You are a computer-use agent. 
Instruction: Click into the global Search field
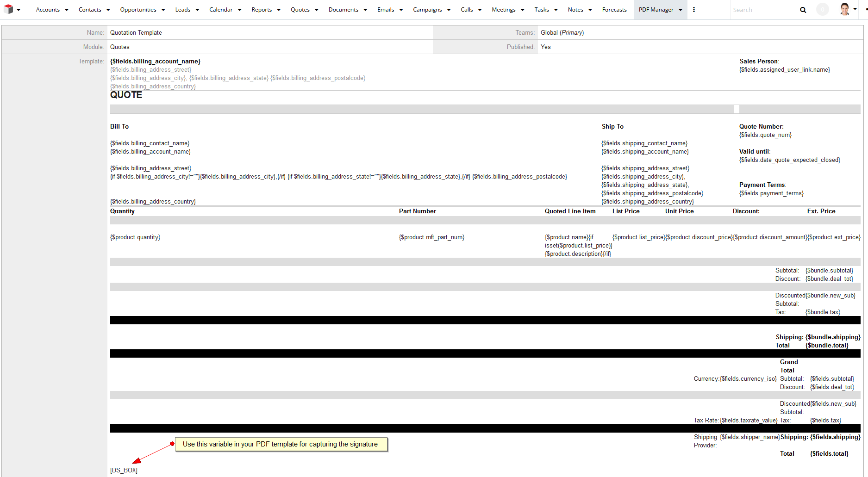tap(764, 10)
